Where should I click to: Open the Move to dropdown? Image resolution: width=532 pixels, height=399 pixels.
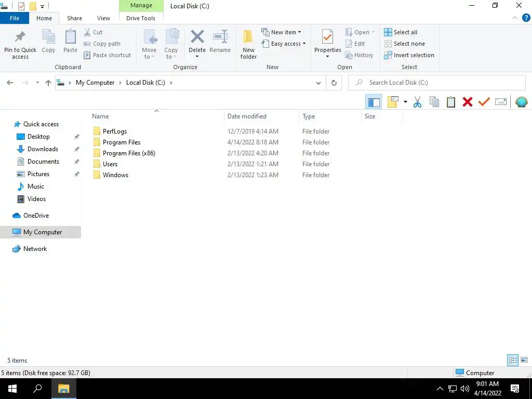point(149,44)
